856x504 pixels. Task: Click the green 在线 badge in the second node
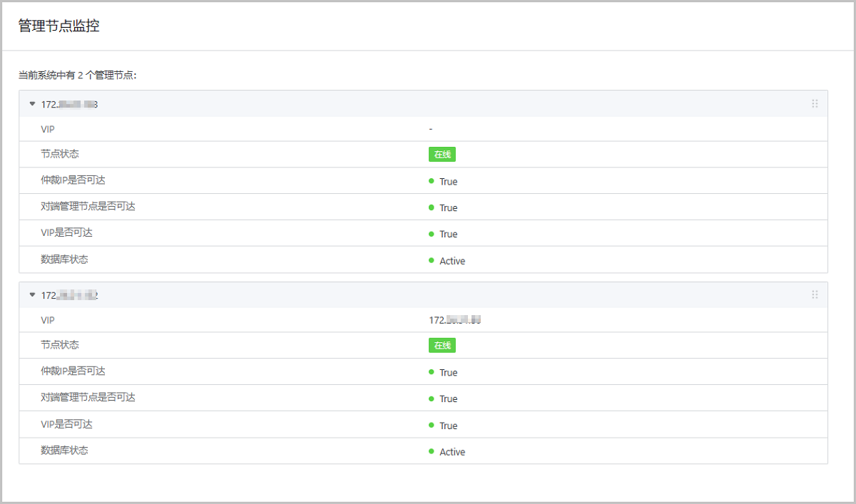tap(442, 346)
